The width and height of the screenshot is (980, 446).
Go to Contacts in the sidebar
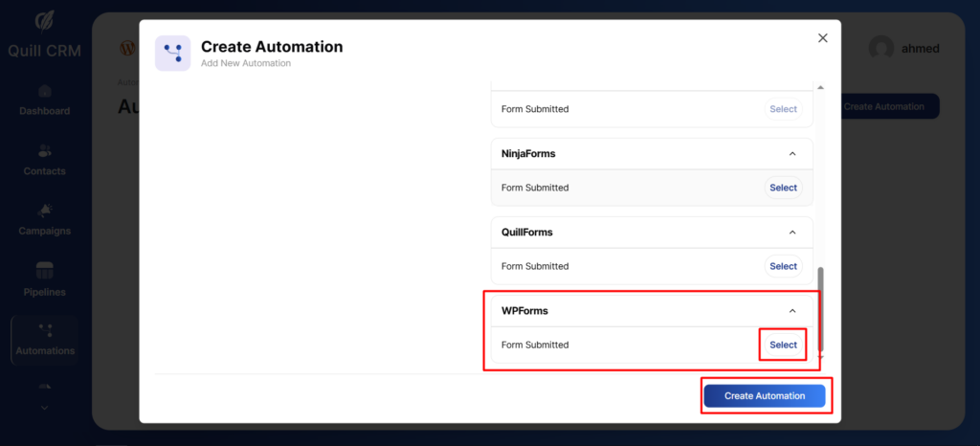[44, 151]
